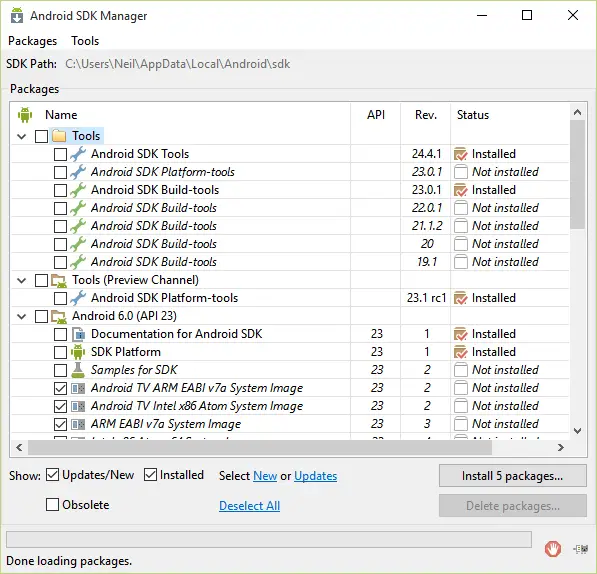This screenshot has width=597, height=574.
Task: Click the wrench icon beside Build-tools 22.0.1
Action: point(78,208)
